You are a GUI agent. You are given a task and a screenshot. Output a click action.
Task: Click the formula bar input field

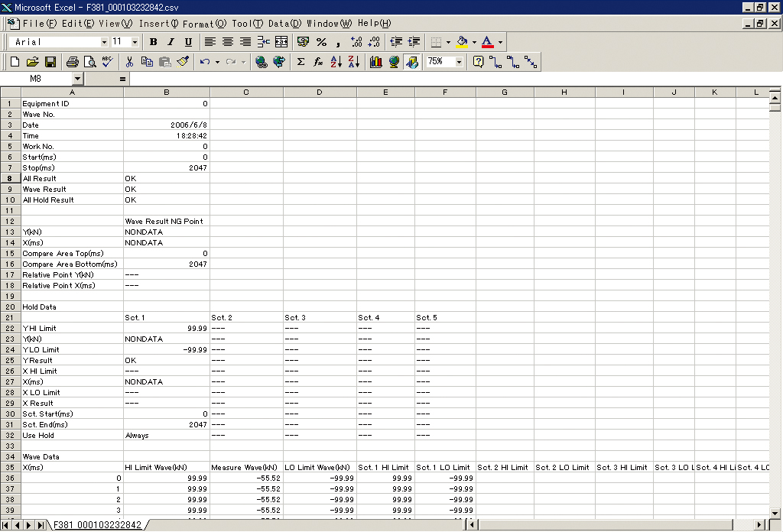pyautogui.click(x=451, y=79)
